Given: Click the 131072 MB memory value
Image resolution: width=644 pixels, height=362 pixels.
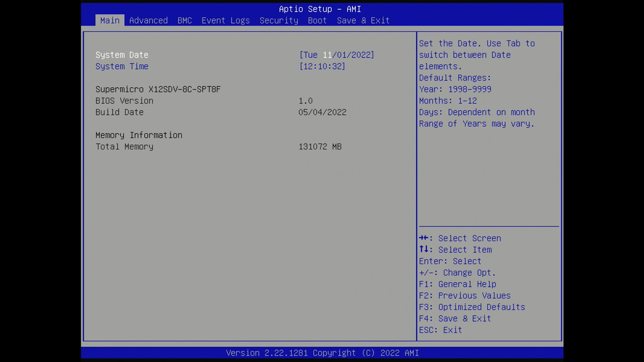Looking at the screenshot, I should [320, 147].
